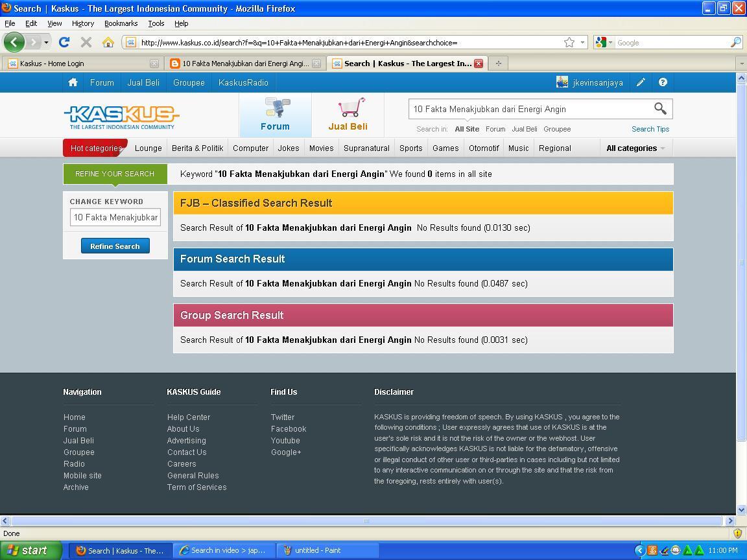Click the jkevinsanjaya avatar image
The height and width of the screenshot is (560, 747).
pyautogui.click(x=562, y=82)
